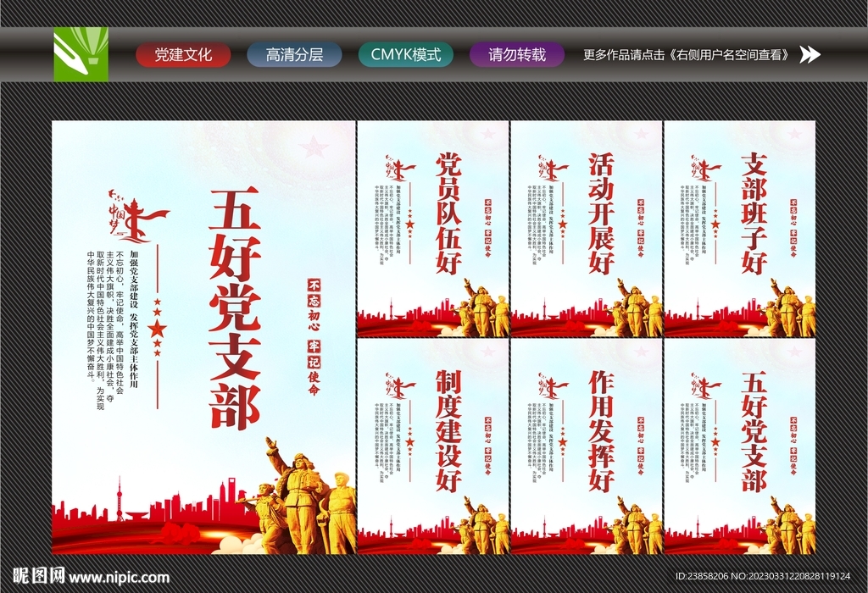Click the 不忘初心 牢记使命 seal on large poster
The height and width of the screenshot is (593, 868).
coord(314,337)
